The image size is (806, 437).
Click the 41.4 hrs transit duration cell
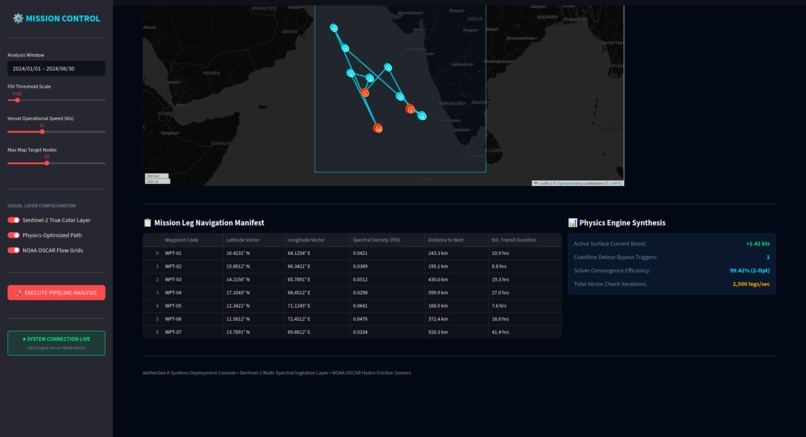click(525, 332)
